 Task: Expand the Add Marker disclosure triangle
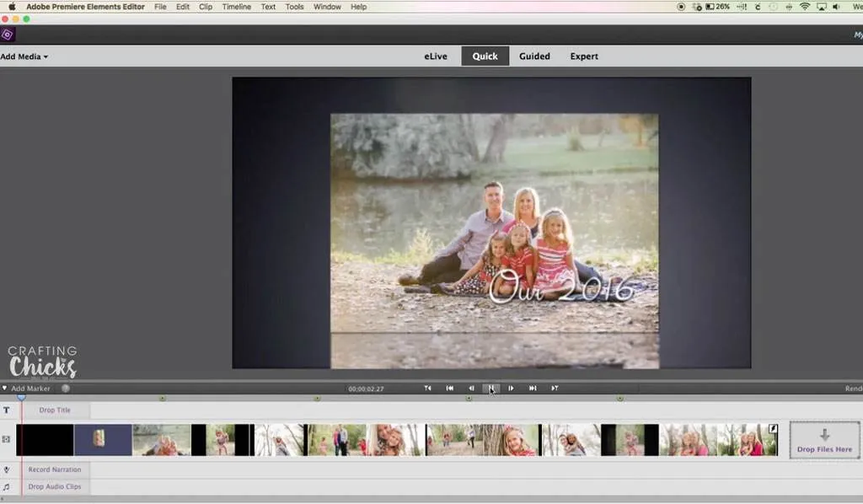pyautogui.click(x=4, y=388)
